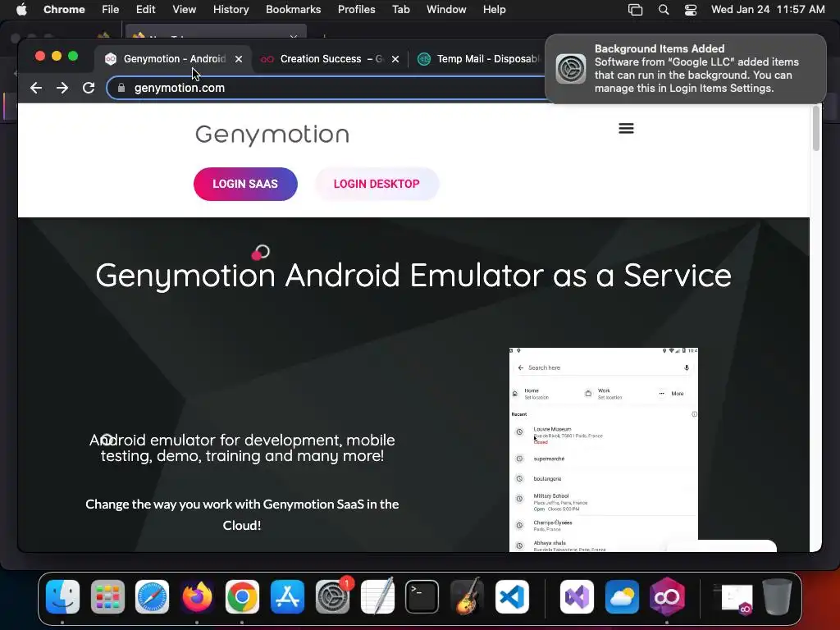Click the page vertical scrollbar
The width and height of the screenshot is (840, 630).
(816, 129)
